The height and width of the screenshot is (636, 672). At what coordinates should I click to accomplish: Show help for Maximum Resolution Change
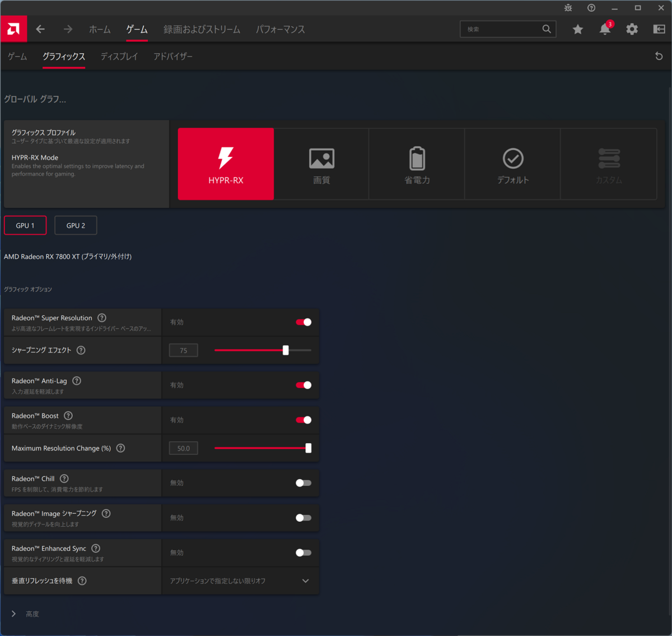tap(120, 448)
